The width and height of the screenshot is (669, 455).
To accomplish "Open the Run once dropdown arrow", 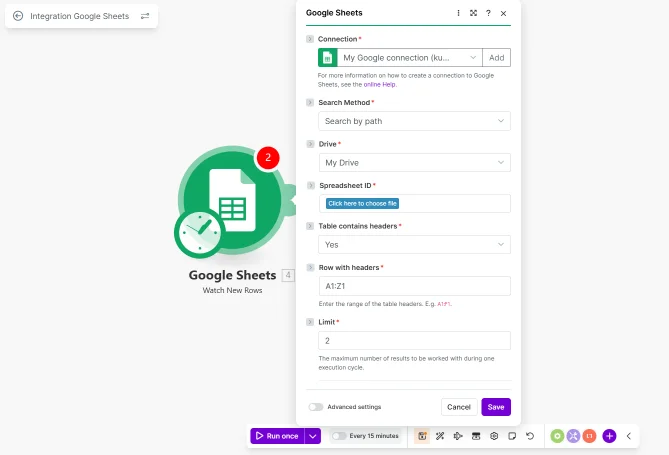I will [x=313, y=436].
